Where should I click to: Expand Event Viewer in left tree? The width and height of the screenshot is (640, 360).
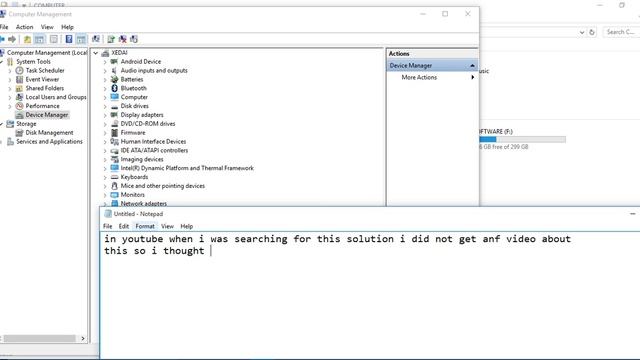pyautogui.click(x=10, y=80)
